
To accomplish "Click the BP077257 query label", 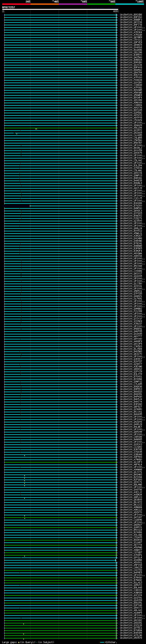I will point(8,7).
